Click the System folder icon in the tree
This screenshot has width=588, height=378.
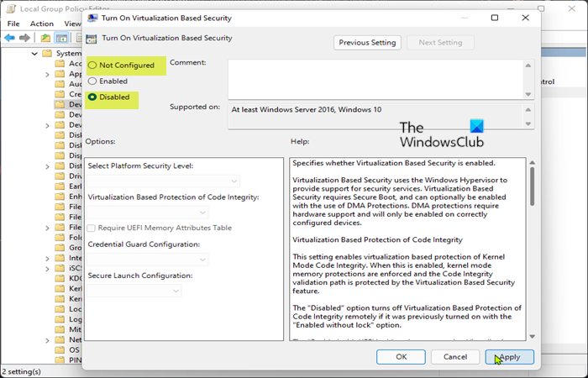point(47,53)
